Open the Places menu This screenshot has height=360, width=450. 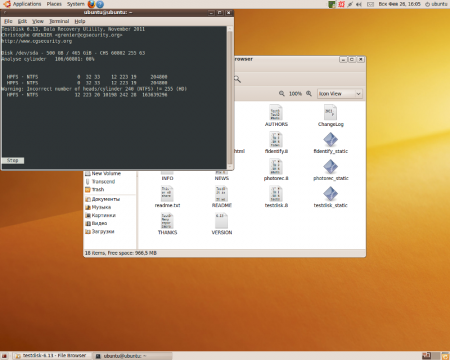pos(54,4)
